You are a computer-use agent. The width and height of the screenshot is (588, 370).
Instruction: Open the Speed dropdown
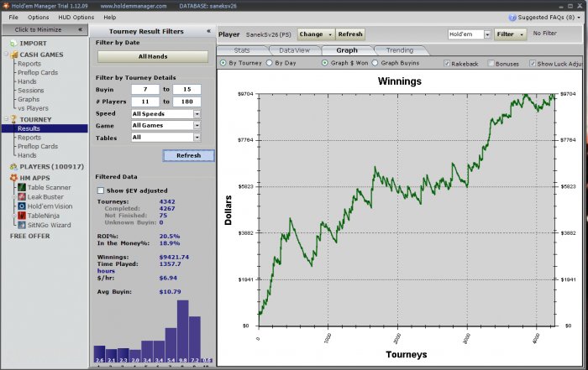(165, 113)
